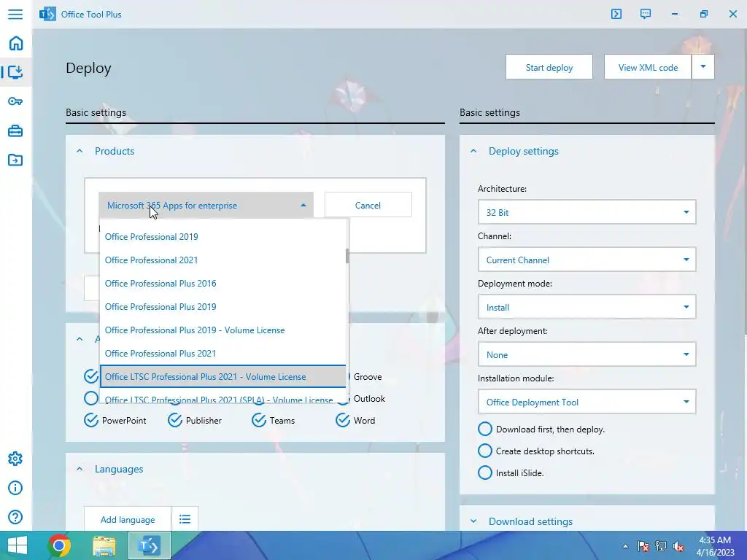The width and height of the screenshot is (747, 560).
Task: Click the product list scrollbar thumb
Action: (347, 256)
